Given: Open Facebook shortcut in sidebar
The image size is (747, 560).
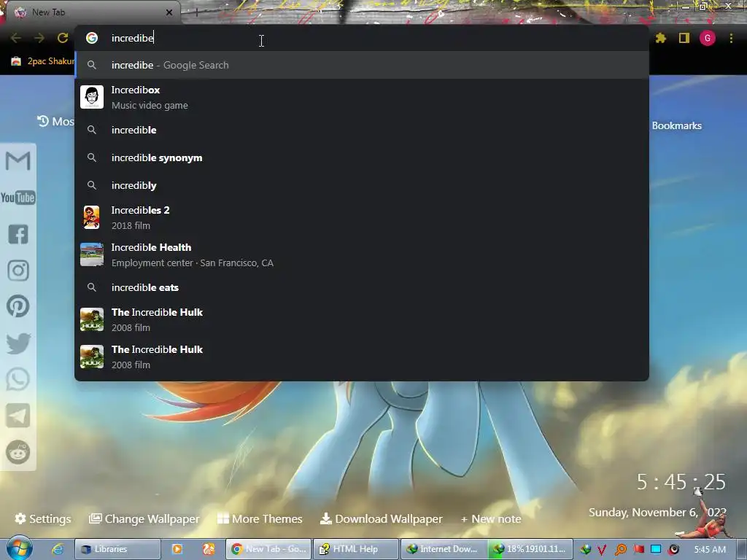Looking at the screenshot, I should (x=18, y=234).
